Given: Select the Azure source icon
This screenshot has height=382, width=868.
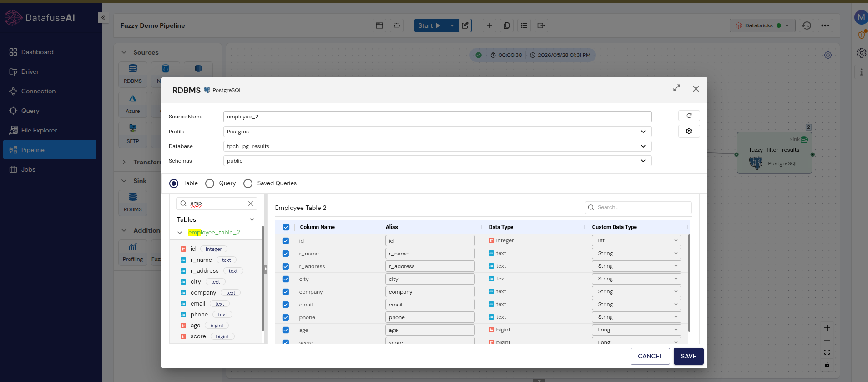Looking at the screenshot, I should click(133, 104).
